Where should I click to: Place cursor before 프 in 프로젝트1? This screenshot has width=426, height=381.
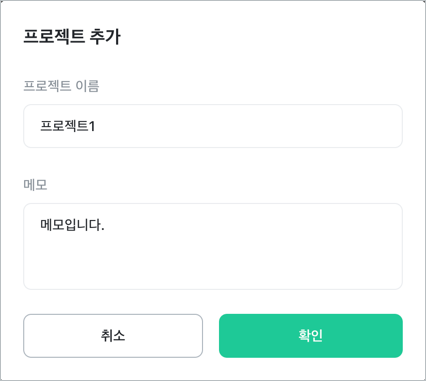click(40, 126)
